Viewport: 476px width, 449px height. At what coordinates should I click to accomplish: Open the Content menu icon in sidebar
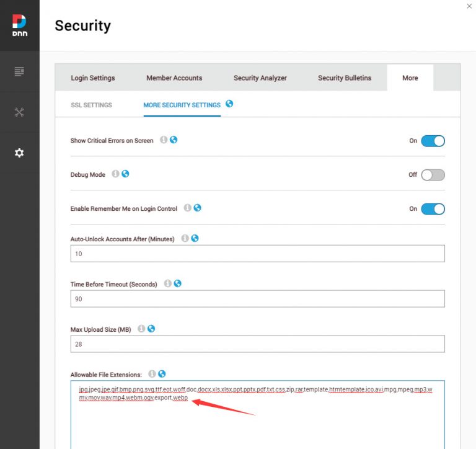[x=19, y=71]
